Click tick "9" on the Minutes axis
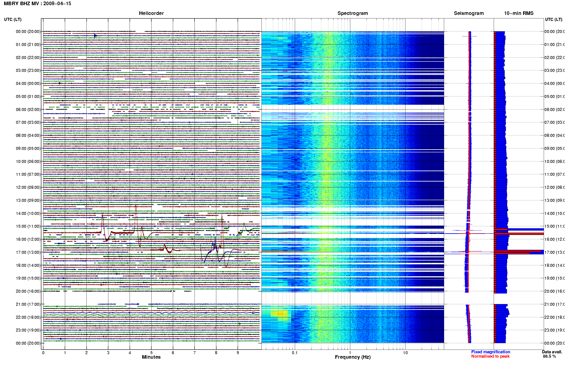Viewport: 588px width, 368px height. pyautogui.click(x=238, y=353)
